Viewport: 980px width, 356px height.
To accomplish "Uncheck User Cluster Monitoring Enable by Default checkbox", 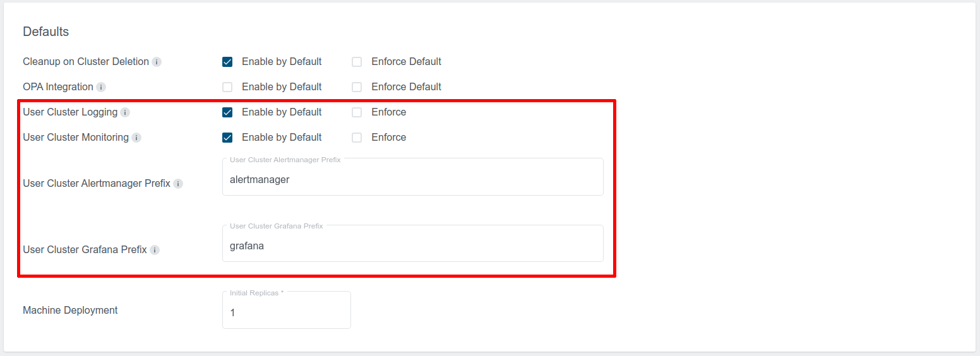I will (x=227, y=138).
